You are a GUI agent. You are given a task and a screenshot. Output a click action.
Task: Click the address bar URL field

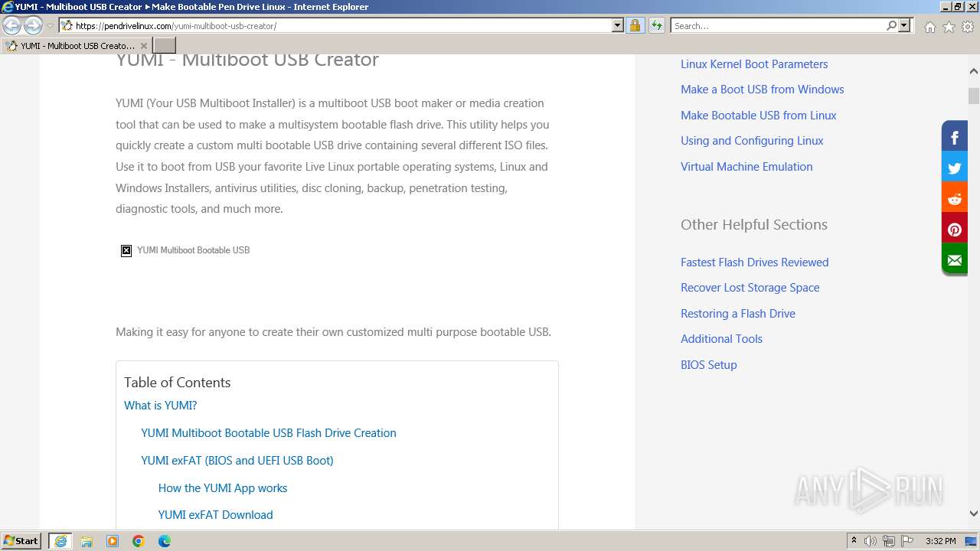pos(335,26)
